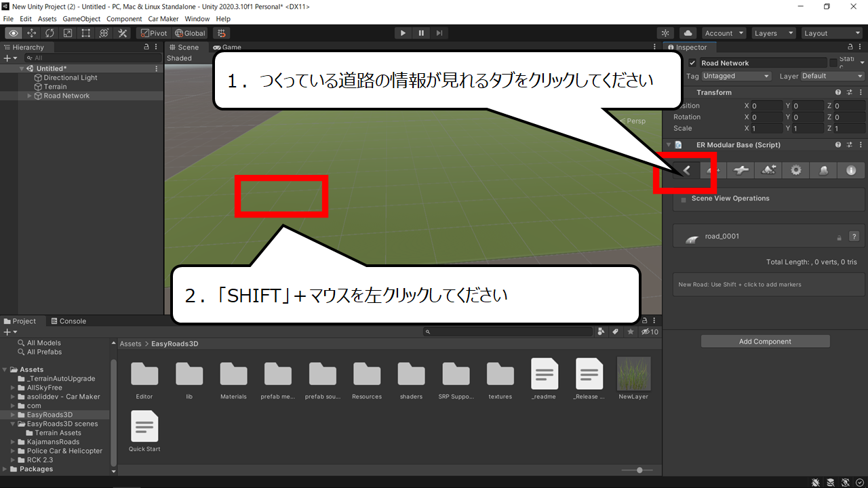Click search by label icon in Project
Viewport: 868px width, 488px height.
point(616,332)
